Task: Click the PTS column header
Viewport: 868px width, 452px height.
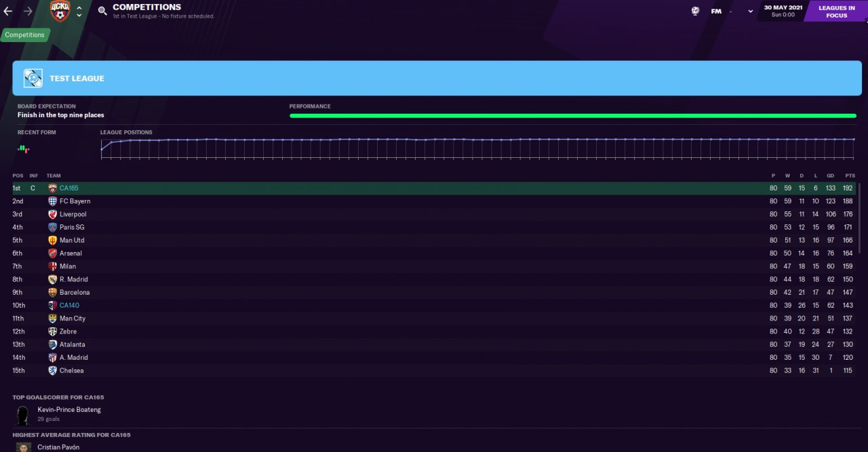Action: (x=850, y=176)
